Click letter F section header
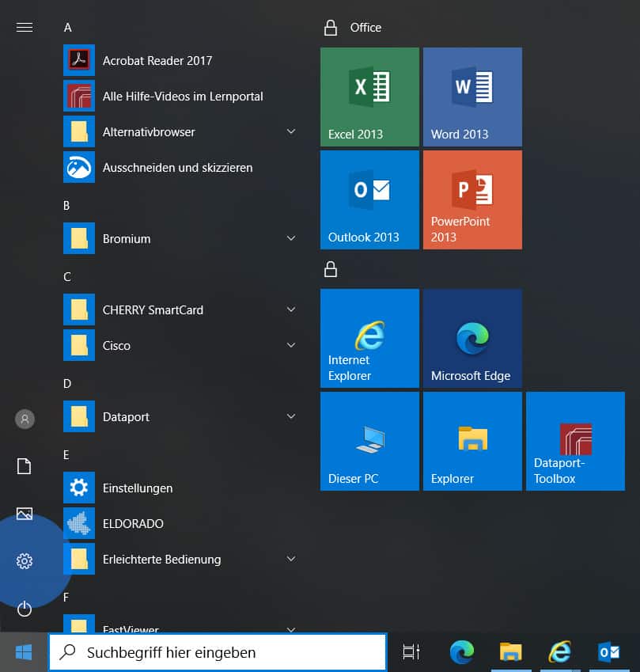Viewport: 640px width, 672px height. point(66,598)
